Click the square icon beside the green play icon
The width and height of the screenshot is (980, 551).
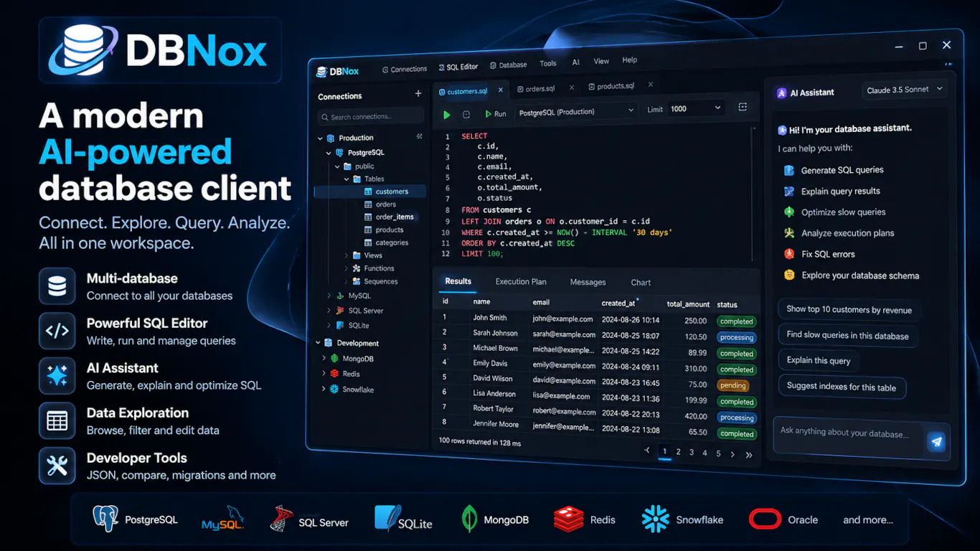(x=466, y=114)
